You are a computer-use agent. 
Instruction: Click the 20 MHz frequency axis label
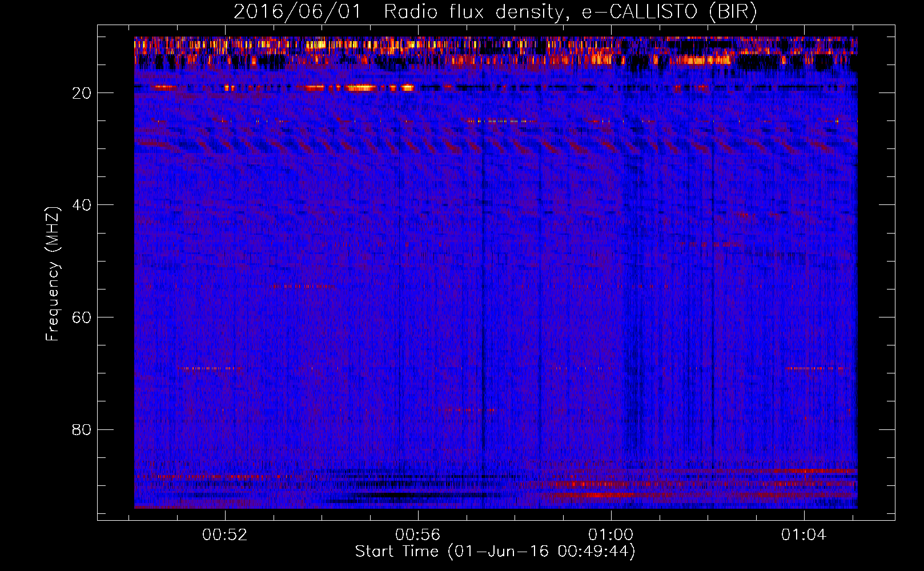pyautogui.click(x=82, y=93)
